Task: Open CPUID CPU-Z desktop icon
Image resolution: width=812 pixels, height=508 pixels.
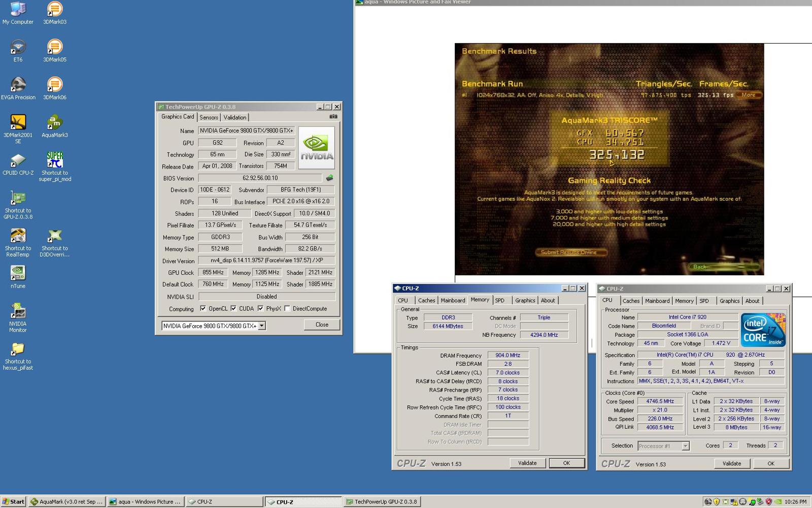Action: click(18, 163)
